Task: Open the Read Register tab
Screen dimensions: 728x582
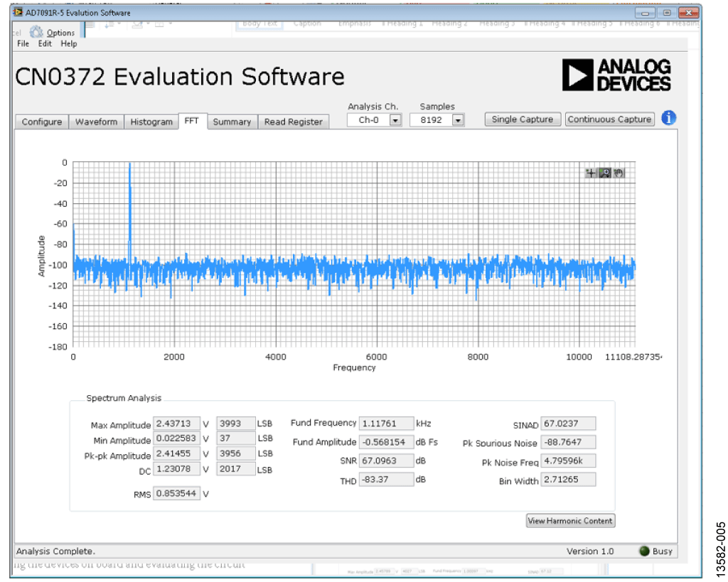Action: pos(294,122)
